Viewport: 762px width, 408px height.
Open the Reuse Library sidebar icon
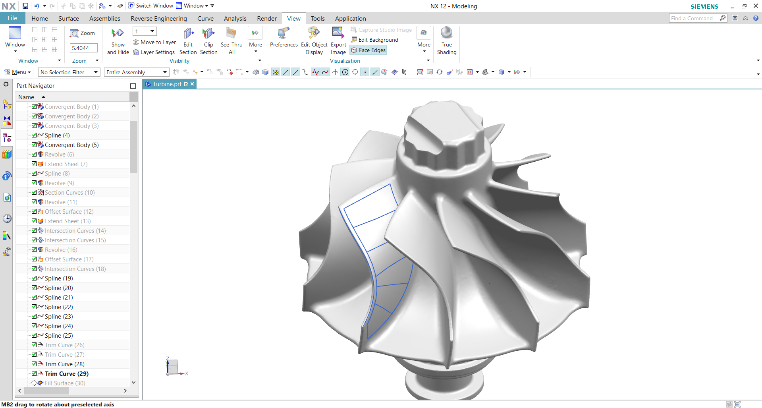(x=7, y=155)
